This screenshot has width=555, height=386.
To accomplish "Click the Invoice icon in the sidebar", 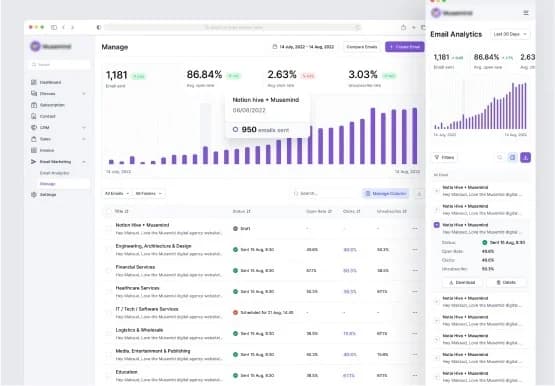I will pos(34,150).
